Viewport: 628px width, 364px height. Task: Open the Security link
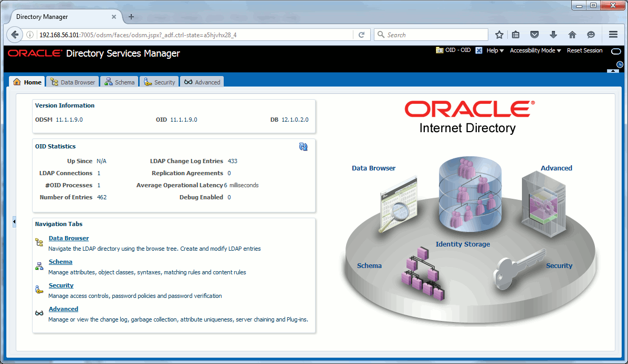point(61,285)
